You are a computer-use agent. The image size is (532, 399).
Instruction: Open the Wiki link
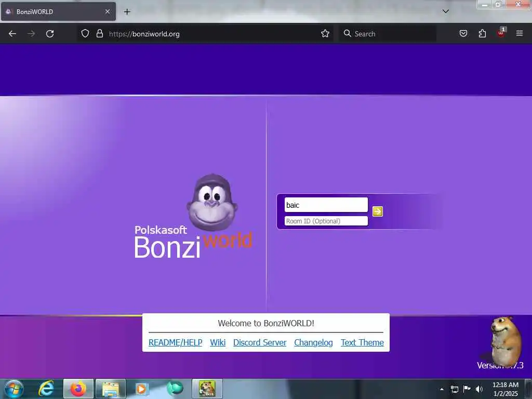pos(218,342)
